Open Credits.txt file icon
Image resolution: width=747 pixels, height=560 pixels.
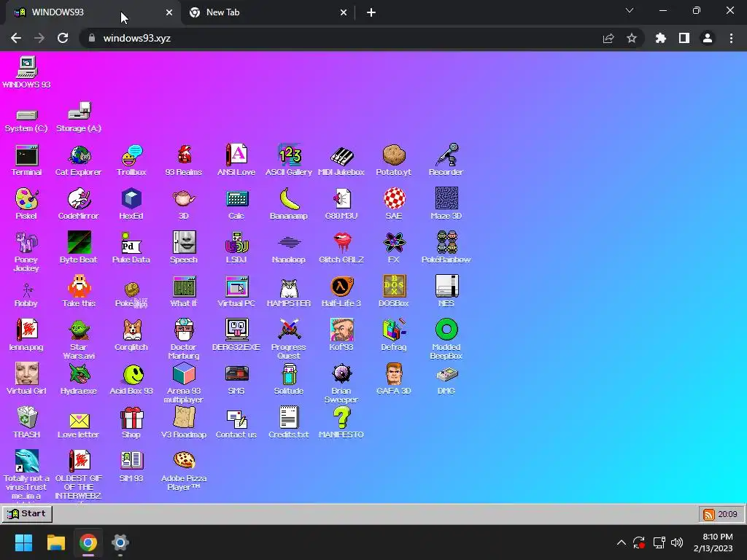pyautogui.click(x=289, y=423)
